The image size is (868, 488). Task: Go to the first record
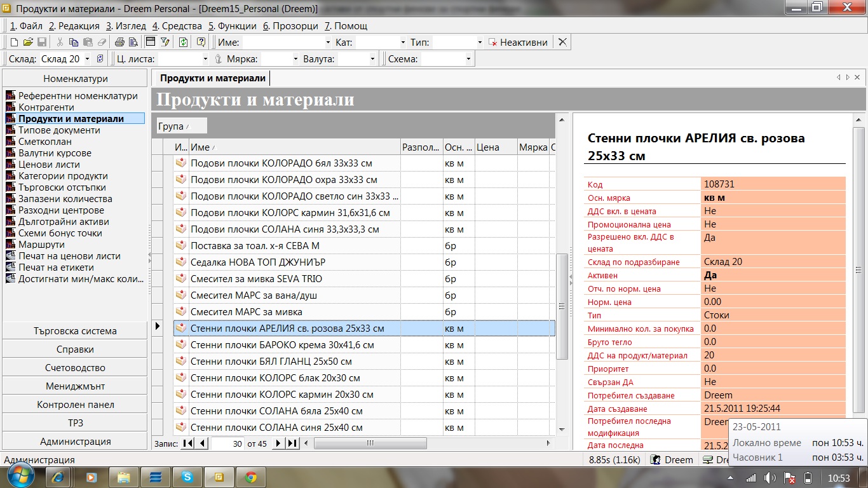[x=188, y=444]
